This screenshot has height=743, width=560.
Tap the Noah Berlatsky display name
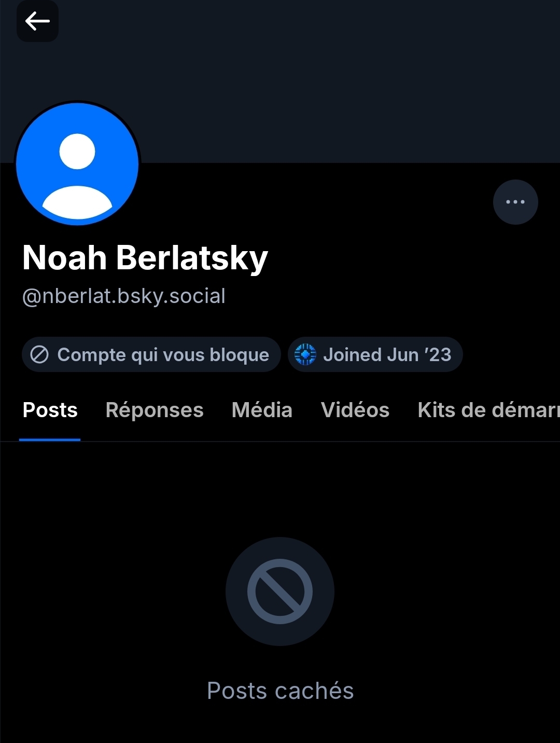pos(145,258)
